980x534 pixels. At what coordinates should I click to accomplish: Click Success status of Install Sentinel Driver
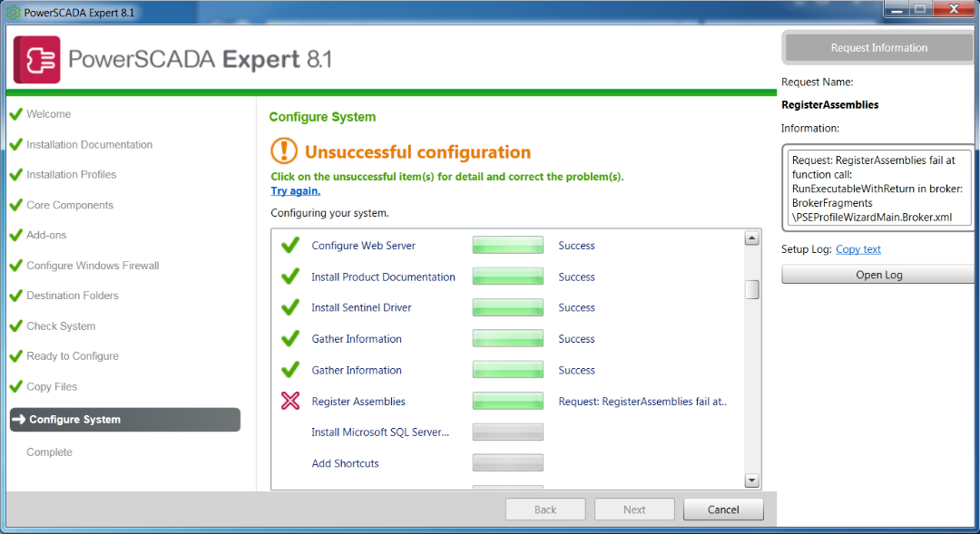(x=576, y=308)
